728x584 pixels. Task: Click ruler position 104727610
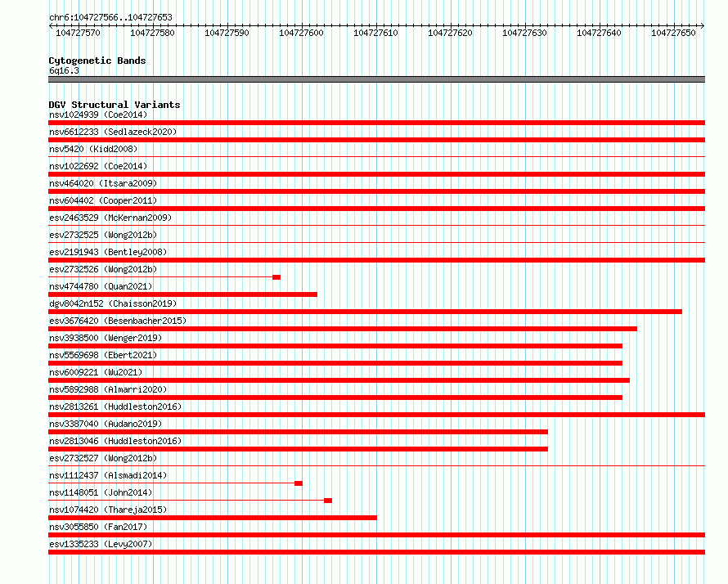click(x=375, y=33)
